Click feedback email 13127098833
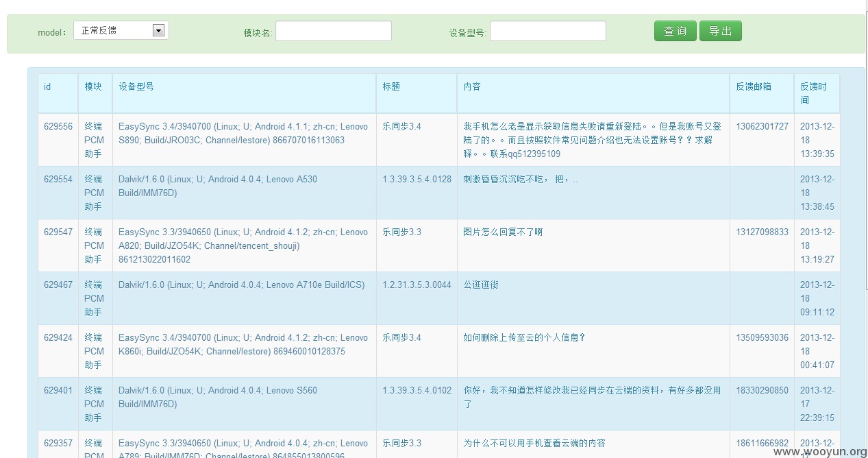The height and width of the screenshot is (458, 868). click(x=762, y=232)
